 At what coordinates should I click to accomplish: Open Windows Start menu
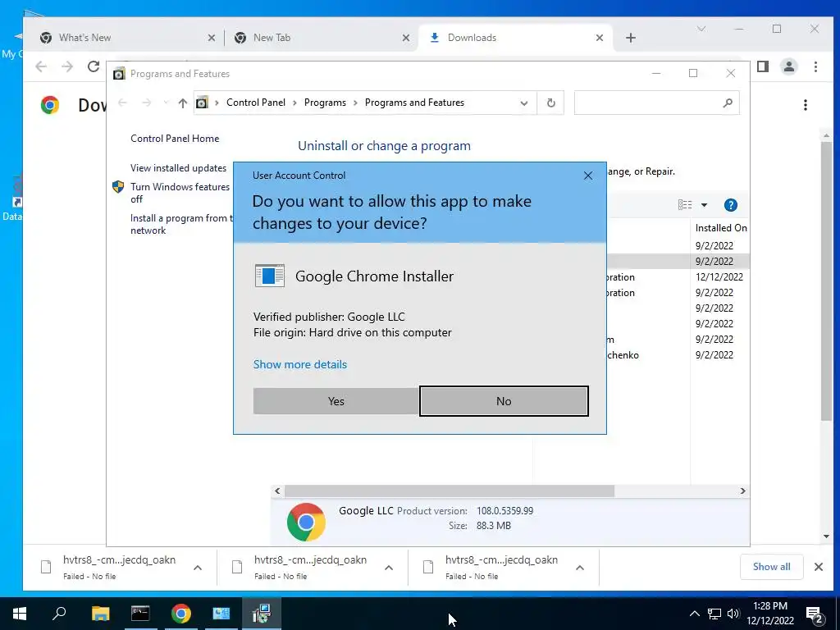[20, 614]
